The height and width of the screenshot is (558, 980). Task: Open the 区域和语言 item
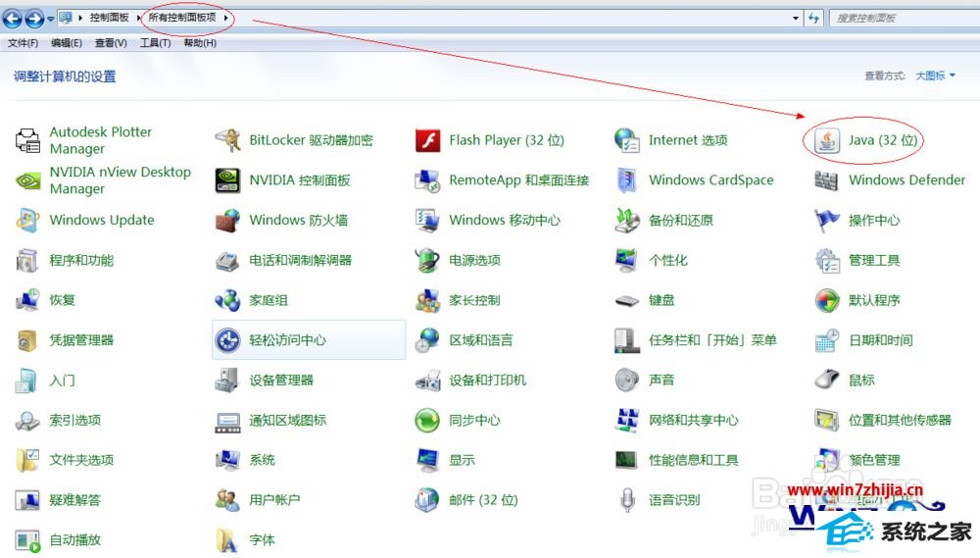464,340
